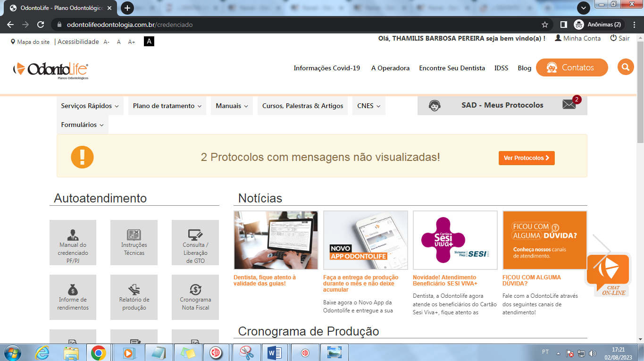Launch Internet Explorer from the taskbar

point(43,352)
